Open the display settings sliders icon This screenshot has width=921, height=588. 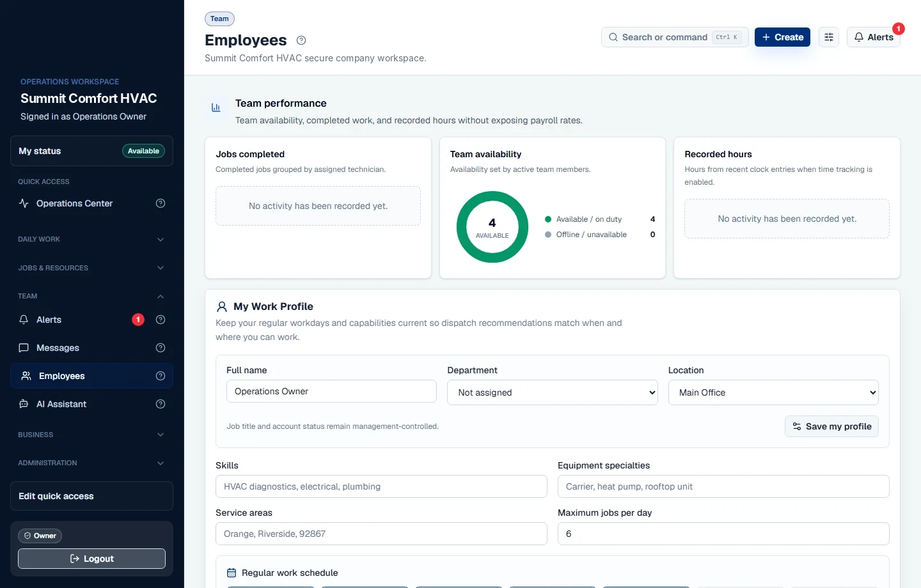829,37
